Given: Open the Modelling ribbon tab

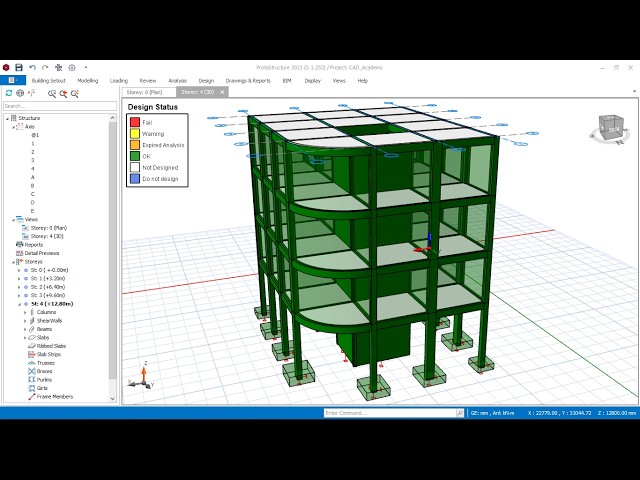Looking at the screenshot, I should [x=88, y=81].
